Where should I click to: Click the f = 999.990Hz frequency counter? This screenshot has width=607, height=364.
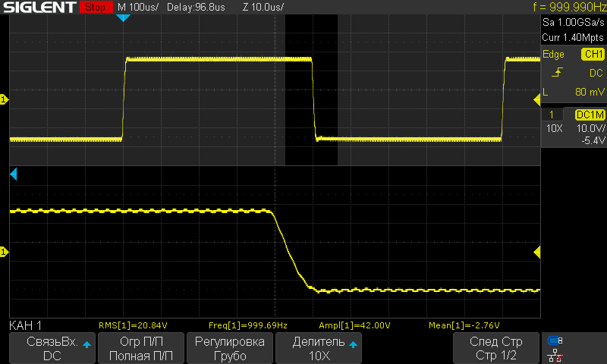pos(570,7)
